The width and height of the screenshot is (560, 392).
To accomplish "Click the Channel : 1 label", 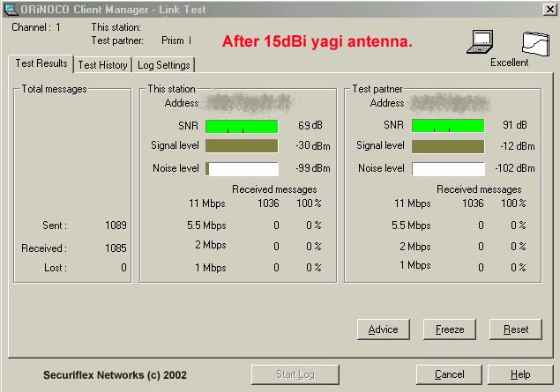I will coord(36,27).
